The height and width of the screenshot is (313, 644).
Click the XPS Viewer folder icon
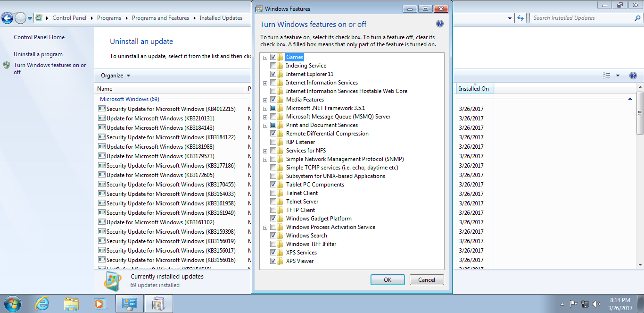280,261
